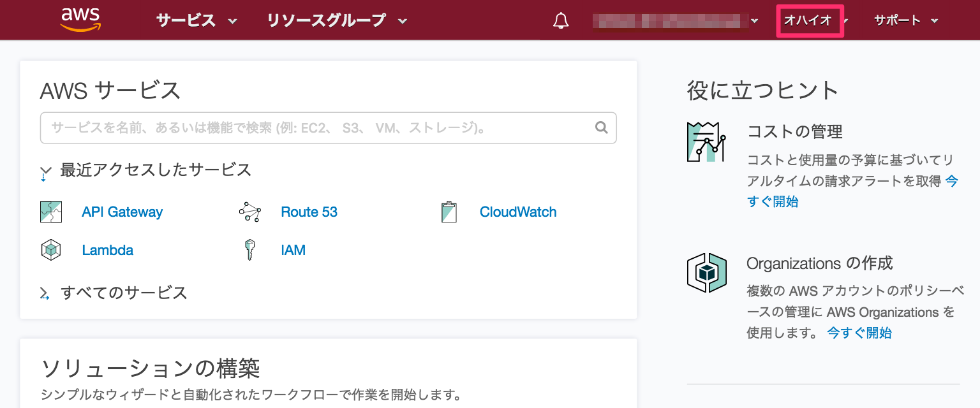This screenshot has height=408, width=980.
Task: Open the API Gateway link
Action: [122, 212]
